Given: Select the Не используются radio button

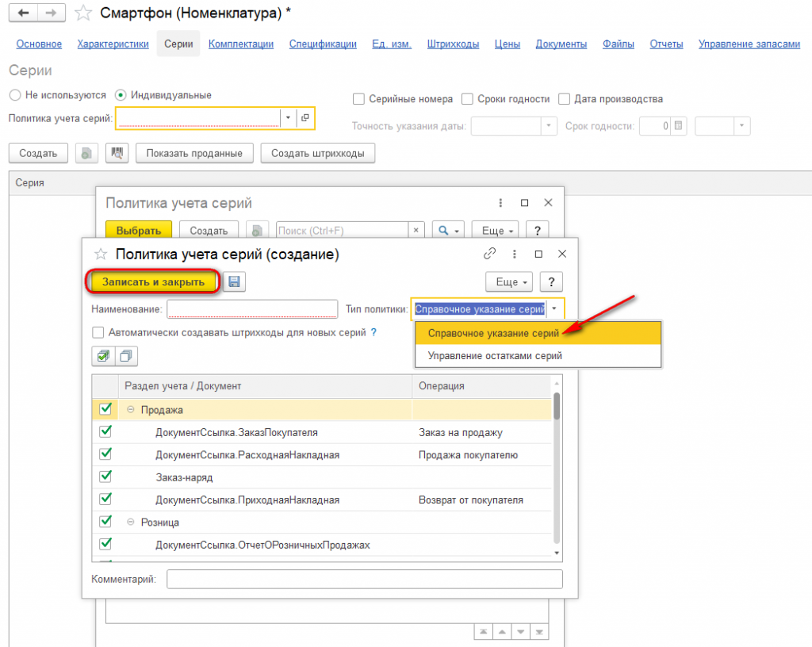Looking at the screenshot, I should pyautogui.click(x=15, y=95).
